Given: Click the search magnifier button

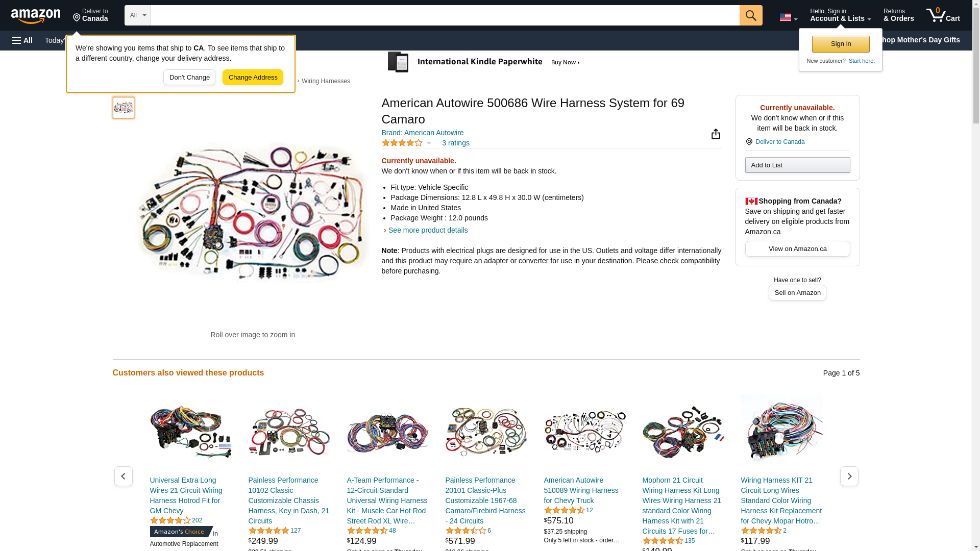Looking at the screenshot, I should point(751,15).
